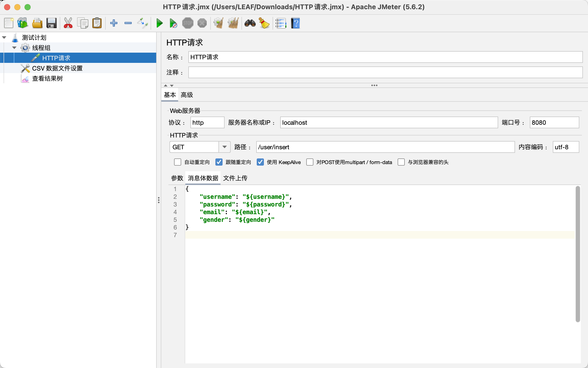Select CSV 数据文件设置 in the tree
Viewport: 588px width, 368px height.
[57, 68]
